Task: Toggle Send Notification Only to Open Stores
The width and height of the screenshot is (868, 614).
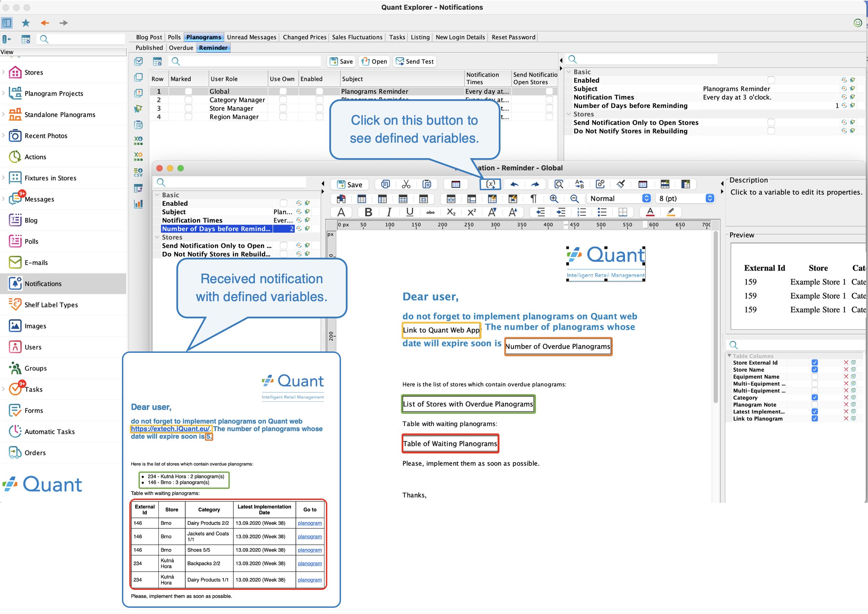Action: (771, 123)
